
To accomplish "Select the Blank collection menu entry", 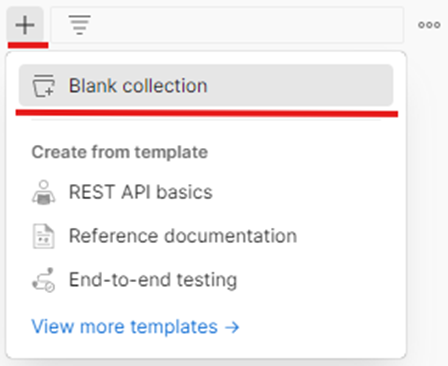I will 206,85.
